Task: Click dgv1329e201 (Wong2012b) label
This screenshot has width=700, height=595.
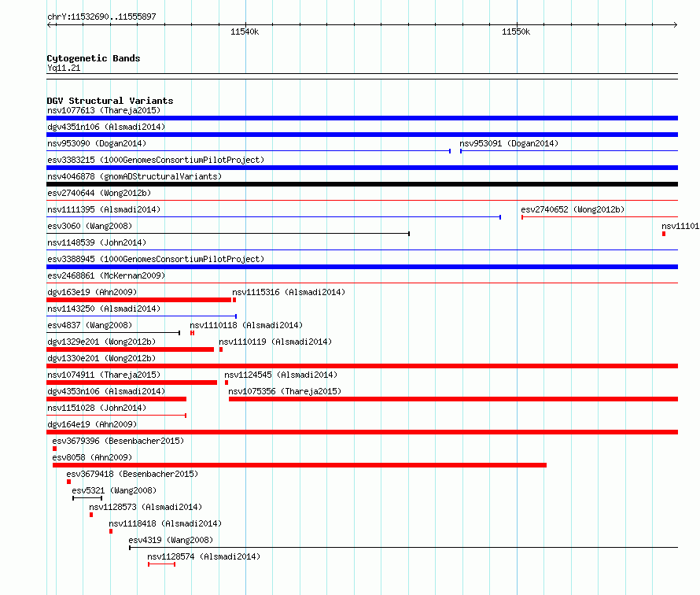Action: pos(101,342)
